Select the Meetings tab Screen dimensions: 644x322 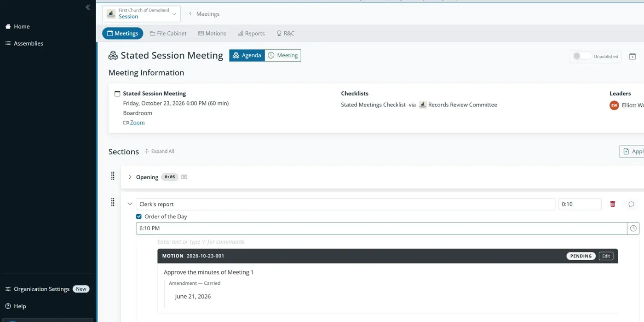122,33
